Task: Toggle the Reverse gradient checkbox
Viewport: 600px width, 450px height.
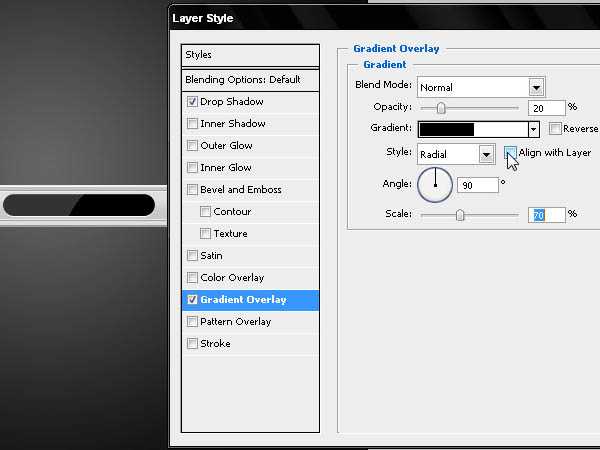Action: click(555, 129)
